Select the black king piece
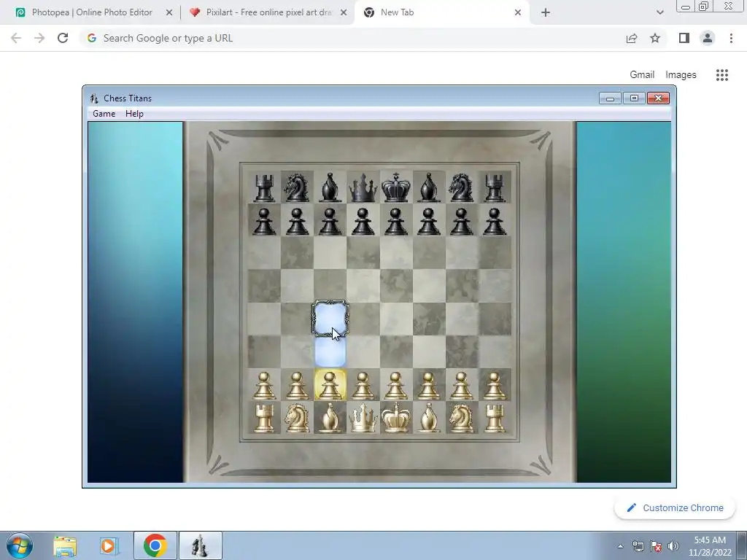Screen dimensions: 747x560 click(x=396, y=187)
